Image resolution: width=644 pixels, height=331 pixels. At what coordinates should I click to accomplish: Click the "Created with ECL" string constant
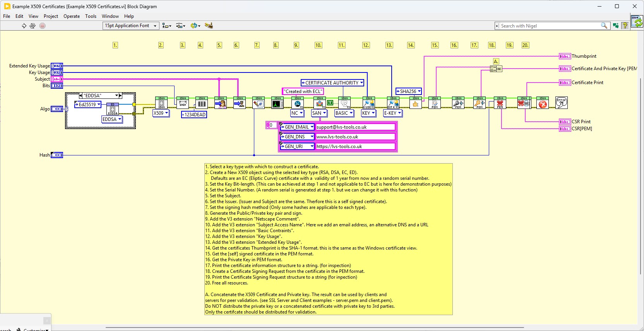(x=303, y=91)
